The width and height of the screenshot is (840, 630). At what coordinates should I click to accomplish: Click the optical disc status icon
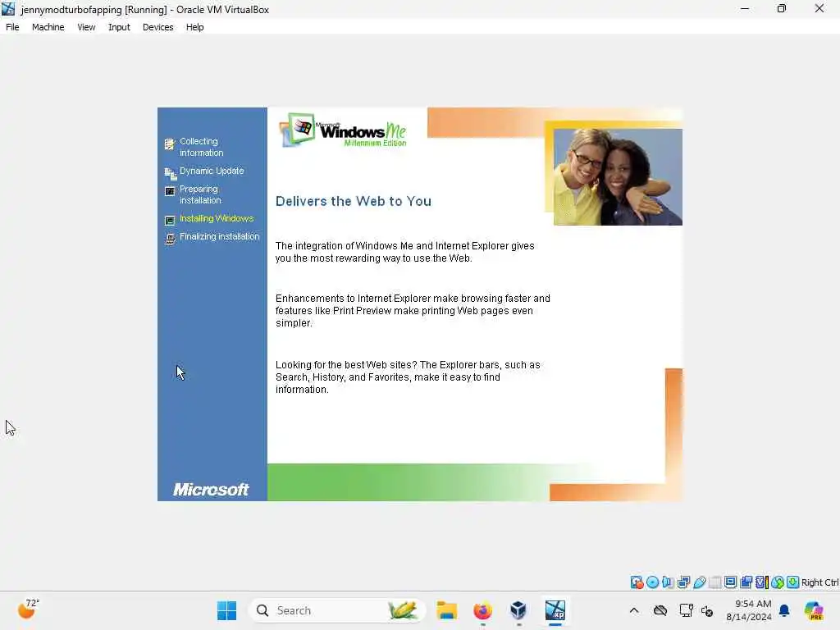652,582
